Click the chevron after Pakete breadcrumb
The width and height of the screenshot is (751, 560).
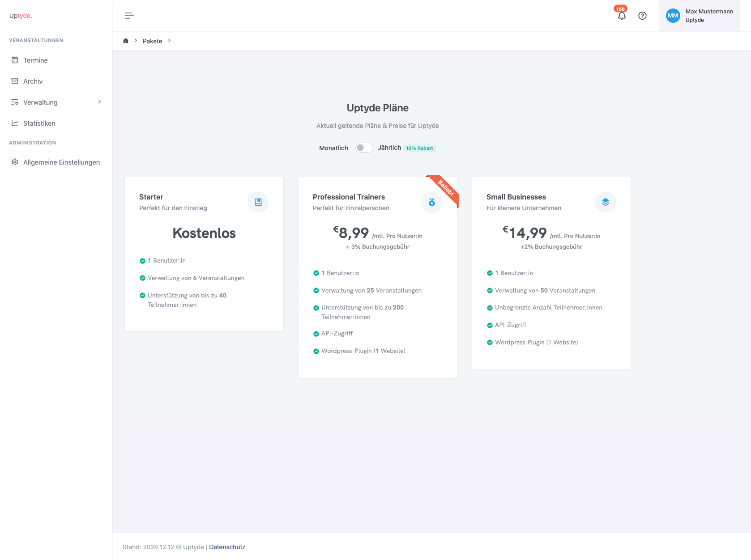coord(169,41)
